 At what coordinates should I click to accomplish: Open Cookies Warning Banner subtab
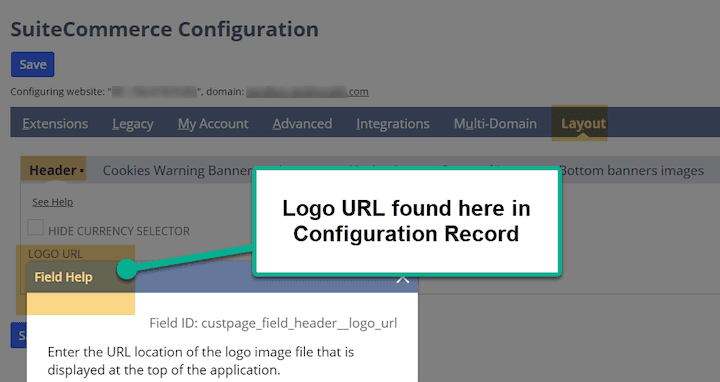pyautogui.click(x=177, y=170)
